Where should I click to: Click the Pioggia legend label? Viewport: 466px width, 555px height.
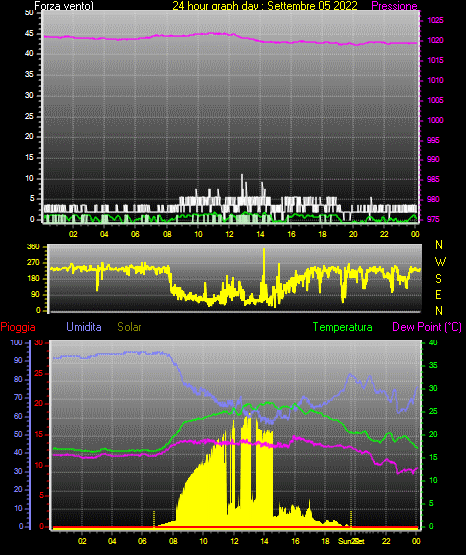click(x=18, y=327)
